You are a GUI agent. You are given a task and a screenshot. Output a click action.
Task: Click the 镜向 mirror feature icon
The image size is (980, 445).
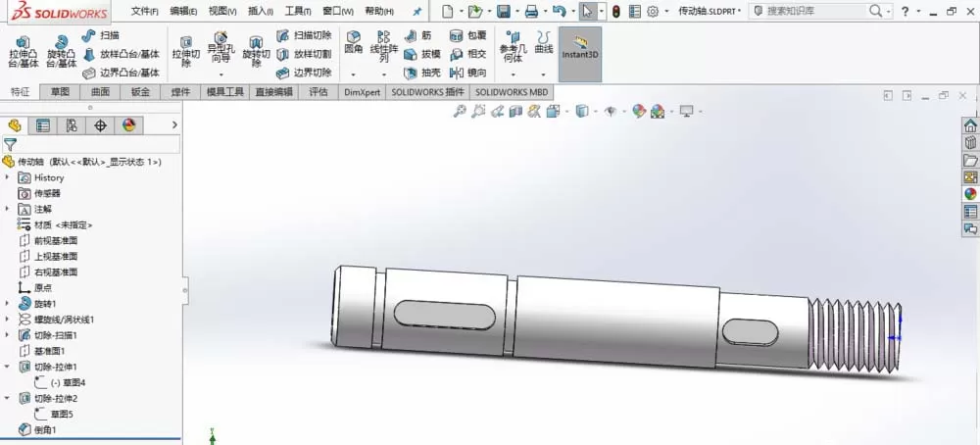[468, 73]
